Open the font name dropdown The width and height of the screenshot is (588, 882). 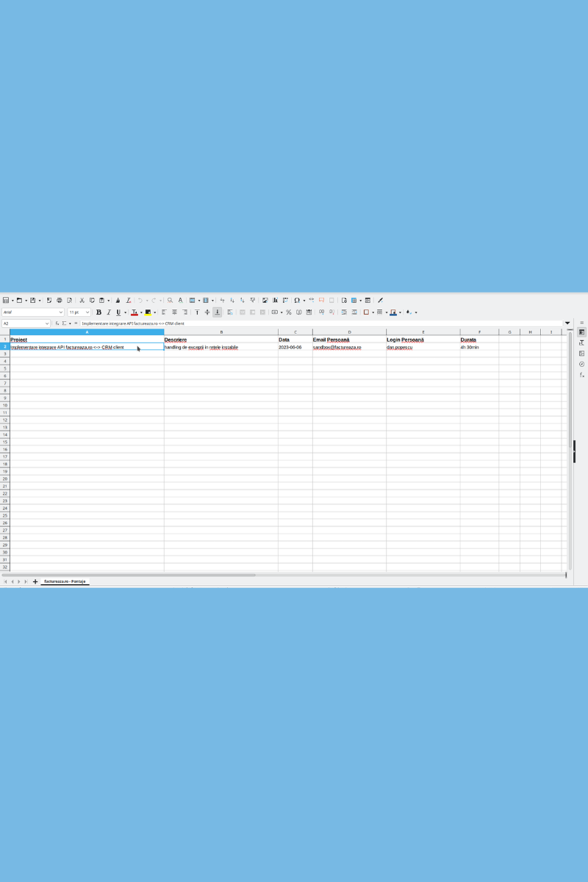(x=60, y=312)
